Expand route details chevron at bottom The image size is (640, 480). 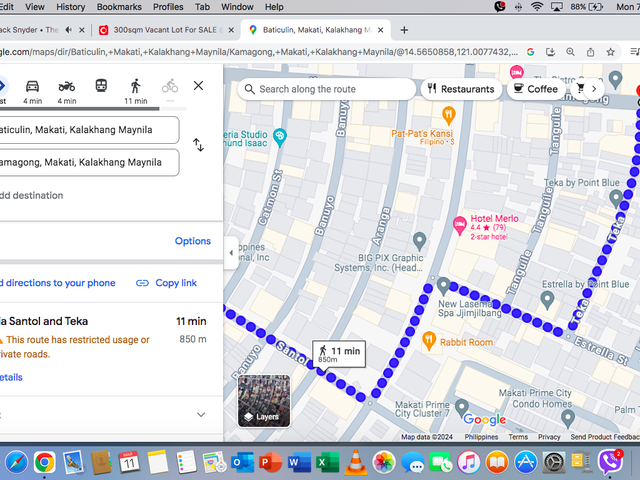pos(201,415)
